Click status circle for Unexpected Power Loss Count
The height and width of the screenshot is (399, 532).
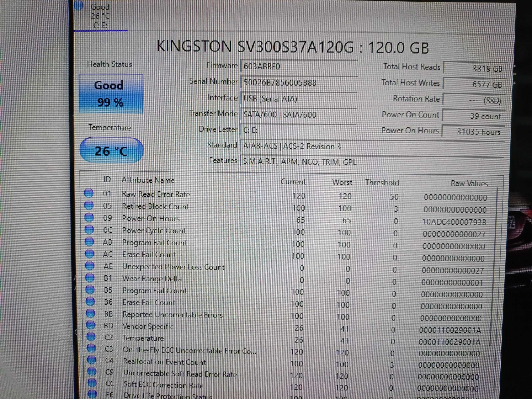tap(90, 266)
